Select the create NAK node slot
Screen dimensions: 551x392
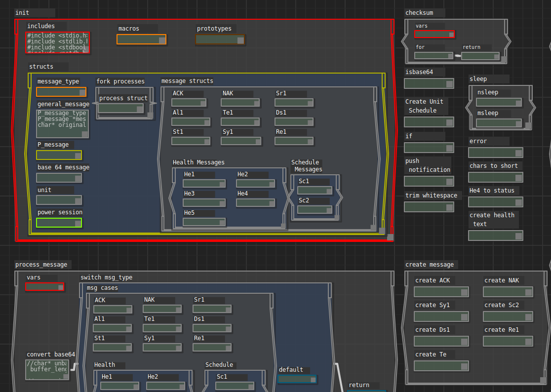pyautogui.click(x=507, y=292)
